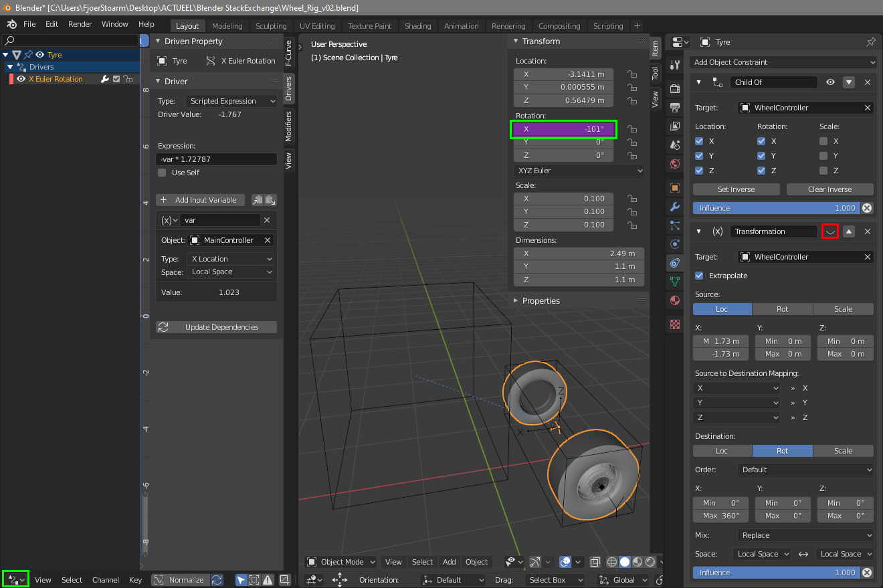
Task: Click driver modifiers wrench on X Euler Rotation
Action: [105, 79]
